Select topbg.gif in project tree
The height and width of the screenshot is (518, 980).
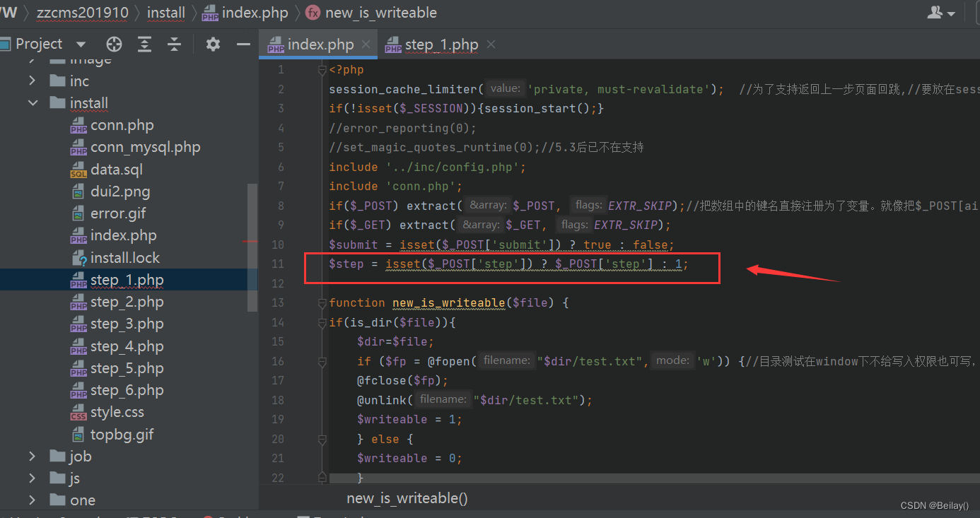(122, 435)
